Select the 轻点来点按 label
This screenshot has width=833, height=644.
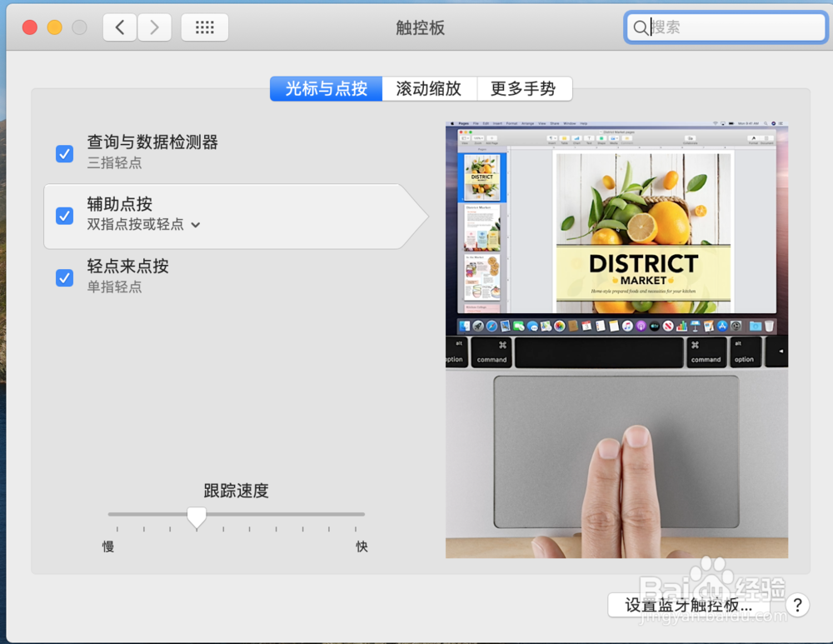coord(127,266)
